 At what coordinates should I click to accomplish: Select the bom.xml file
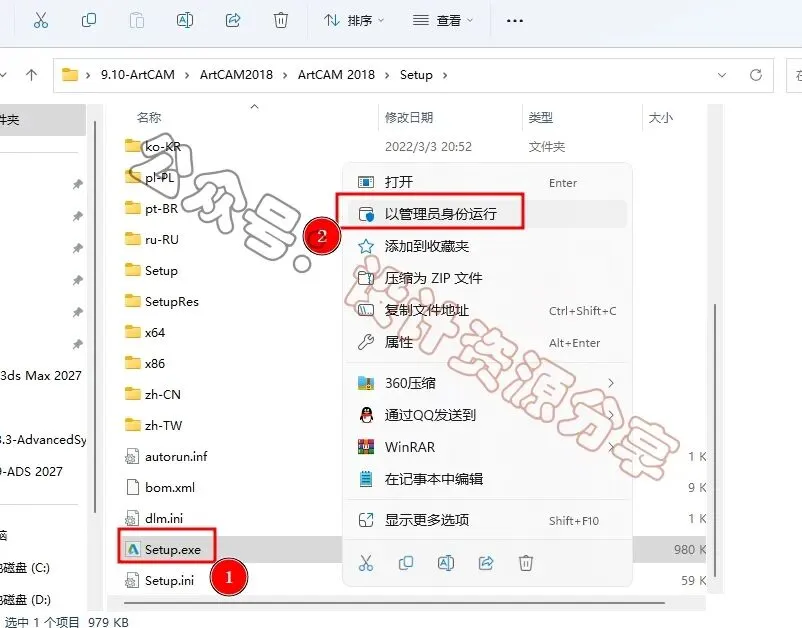coord(170,487)
